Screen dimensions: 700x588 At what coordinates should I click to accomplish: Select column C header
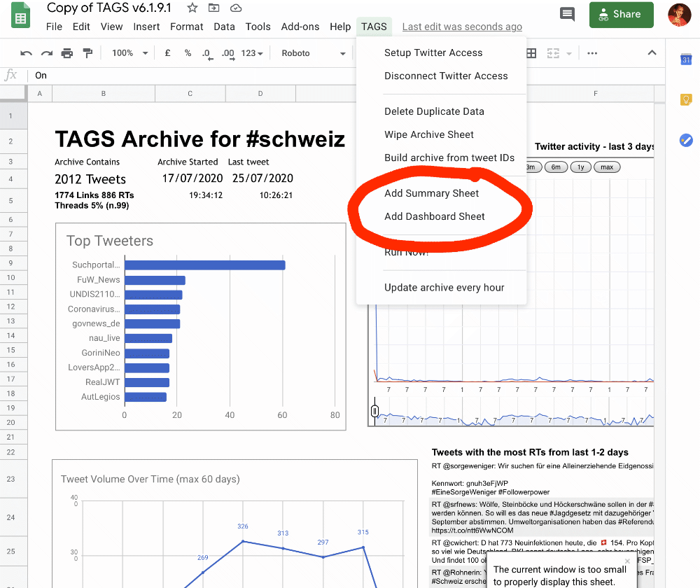click(x=190, y=94)
